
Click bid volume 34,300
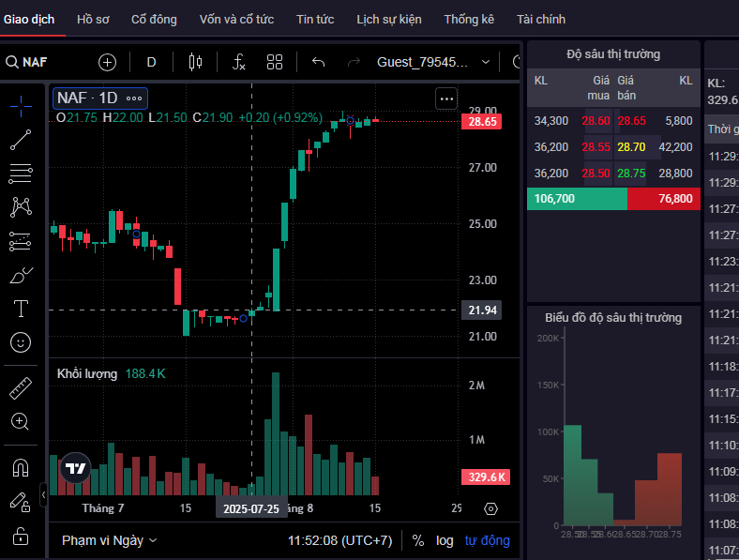coord(550,121)
